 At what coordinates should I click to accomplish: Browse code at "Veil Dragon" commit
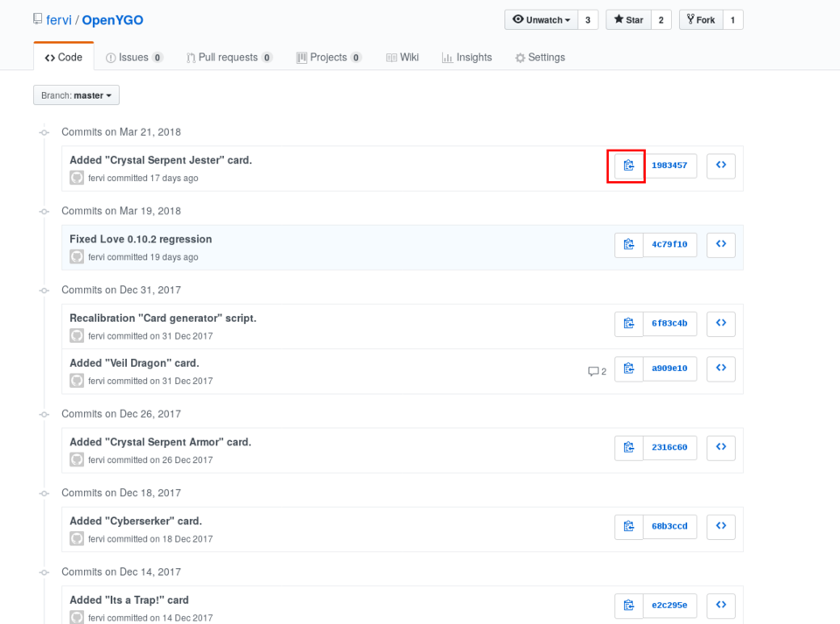pyautogui.click(x=721, y=368)
